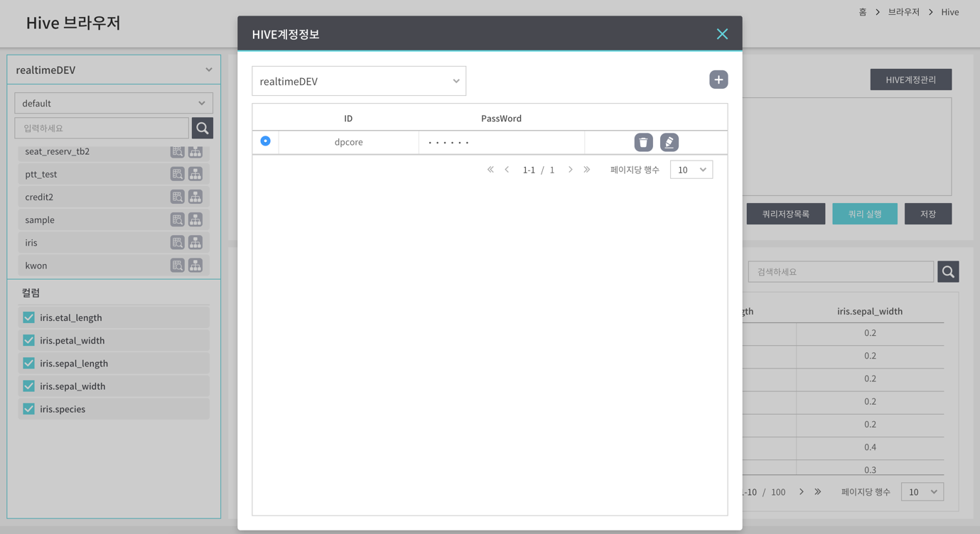Click the 0.4 value in results
Image resolution: width=980 pixels, height=534 pixels.
pos(870,447)
